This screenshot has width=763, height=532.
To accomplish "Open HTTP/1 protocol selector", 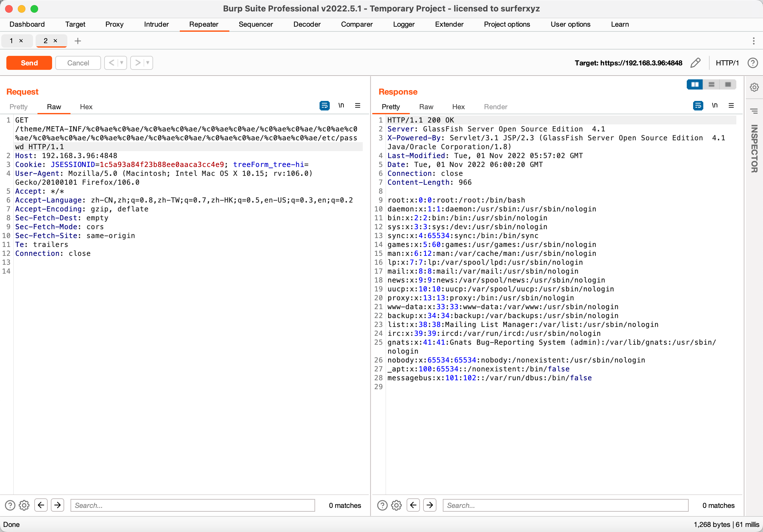I will click(727, 63).
